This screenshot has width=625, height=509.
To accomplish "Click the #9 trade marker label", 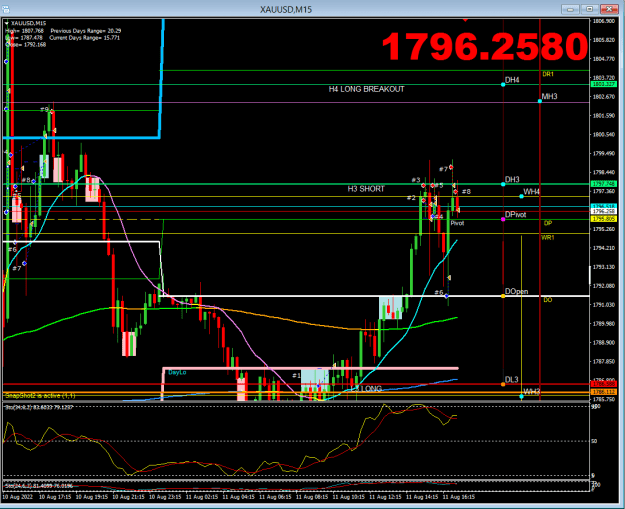I will tap(44, 110).
